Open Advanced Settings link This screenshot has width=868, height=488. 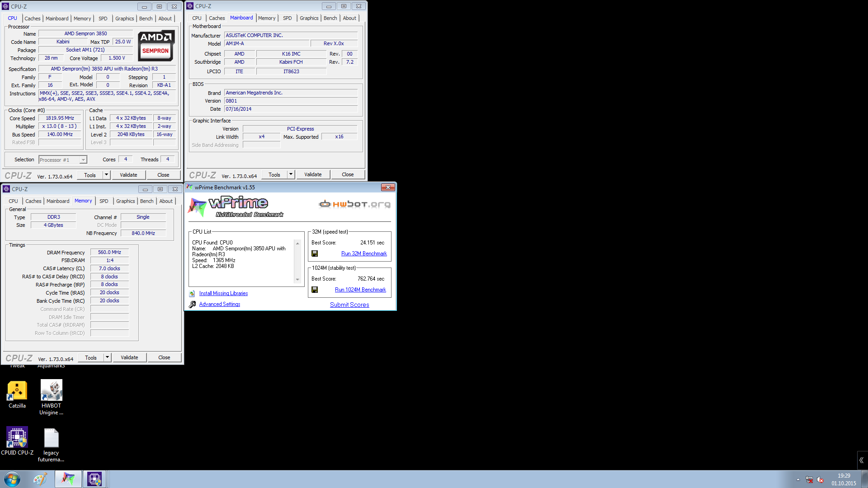pyautogui.click(x=220, y=304)
